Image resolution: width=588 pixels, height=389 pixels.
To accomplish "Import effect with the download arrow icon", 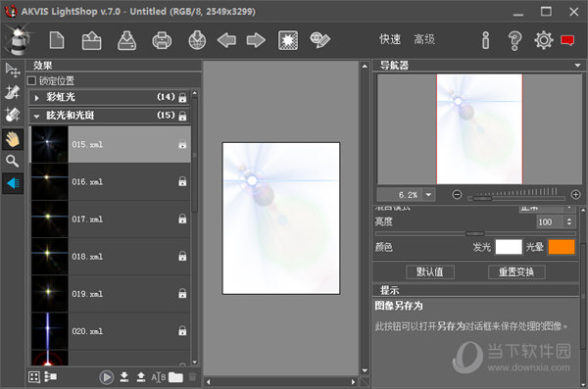I will point(124,377).
